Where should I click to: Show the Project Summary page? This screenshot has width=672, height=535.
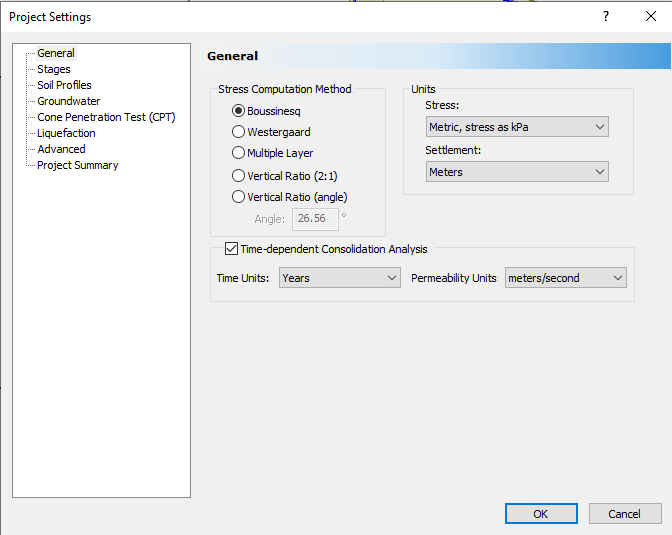coord(78,165)
